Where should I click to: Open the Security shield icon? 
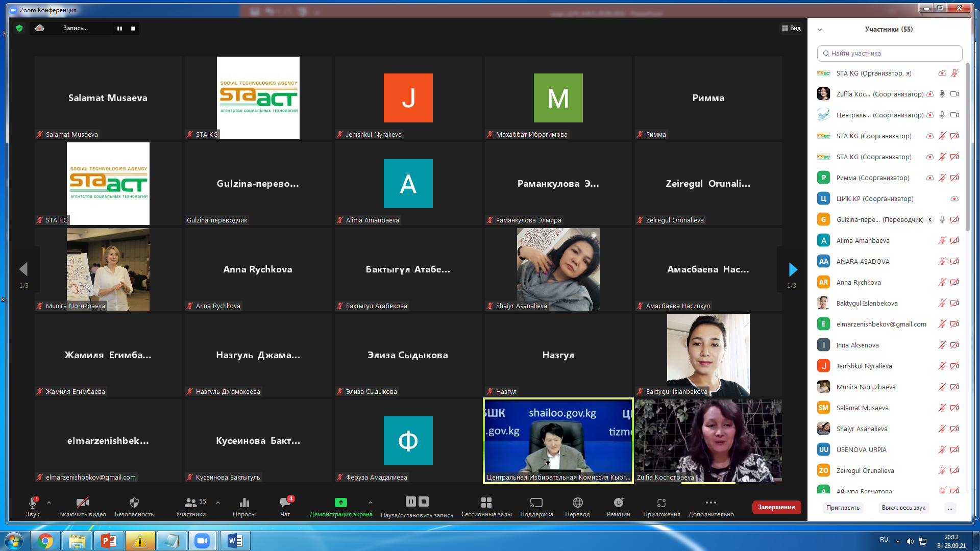coord(134,503)
